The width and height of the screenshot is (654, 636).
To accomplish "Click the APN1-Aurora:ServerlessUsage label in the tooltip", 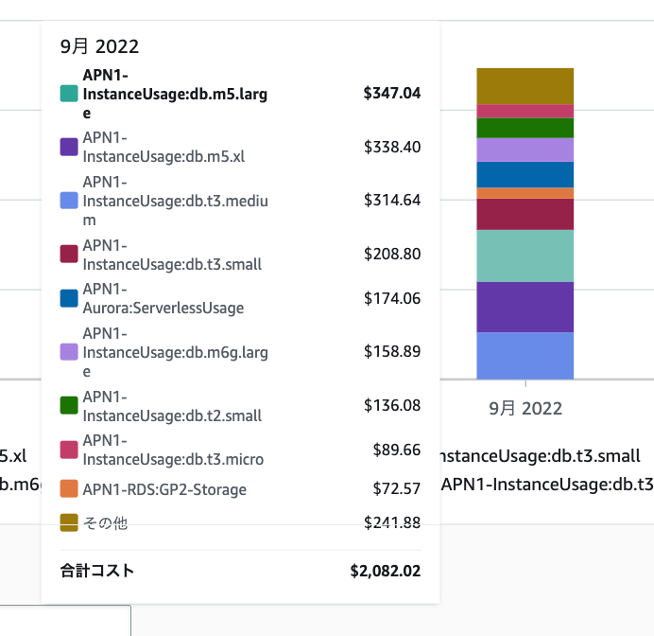I will tap(163, 298).
